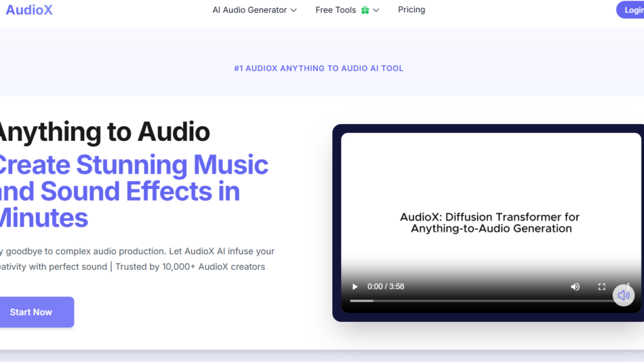Expand the AI Audio Generator menu
644x362 pixels.
pyautogui.click(x=254, y=10)
